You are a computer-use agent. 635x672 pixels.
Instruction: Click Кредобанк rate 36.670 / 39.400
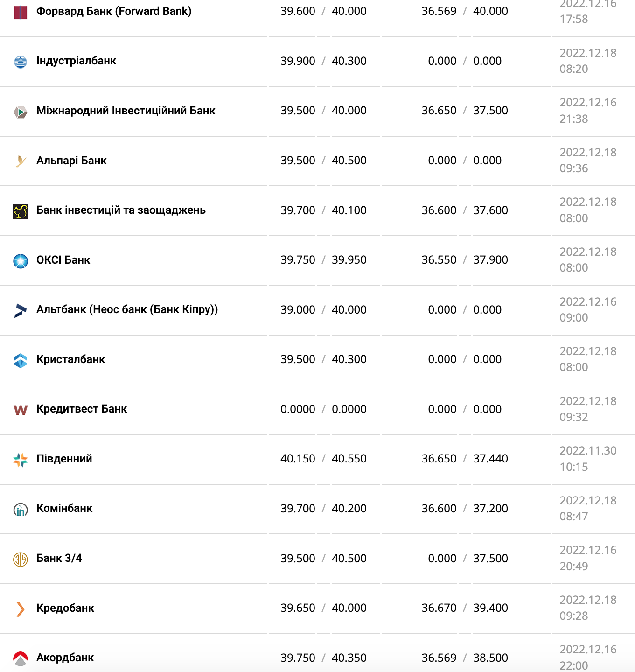(x=465, y=608)
